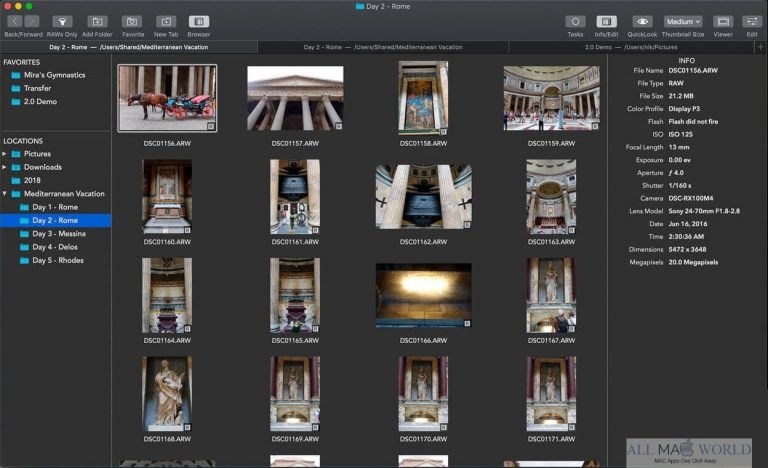Click folder icon in window title
Viewport: 768px width, 468px height.
coord(360,6)
